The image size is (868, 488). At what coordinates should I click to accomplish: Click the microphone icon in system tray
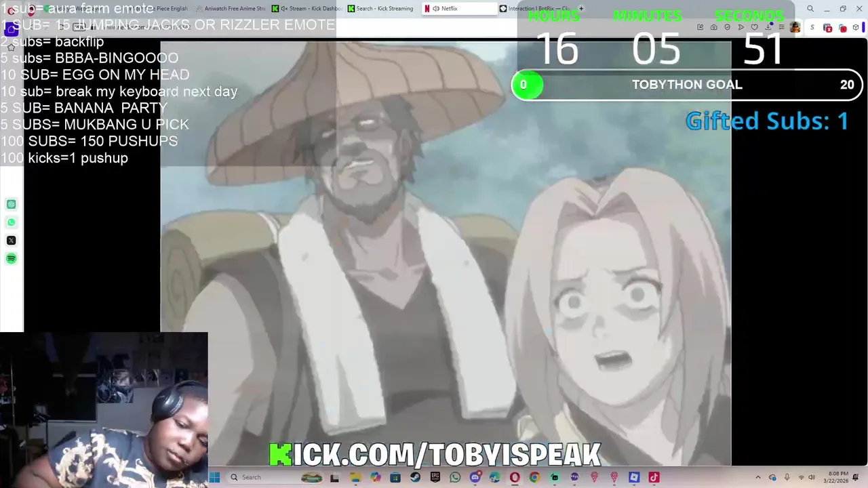click(x=787, y=477)
